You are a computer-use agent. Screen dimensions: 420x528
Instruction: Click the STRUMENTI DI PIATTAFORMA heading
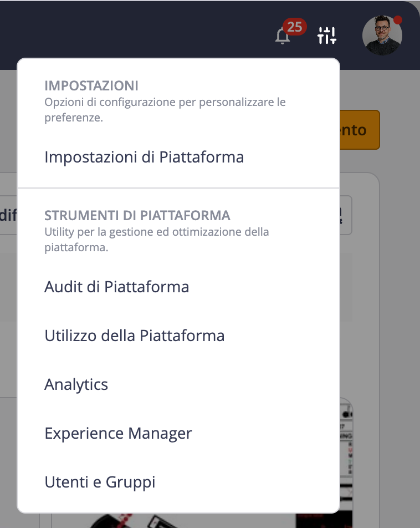(x=137, y=216)
